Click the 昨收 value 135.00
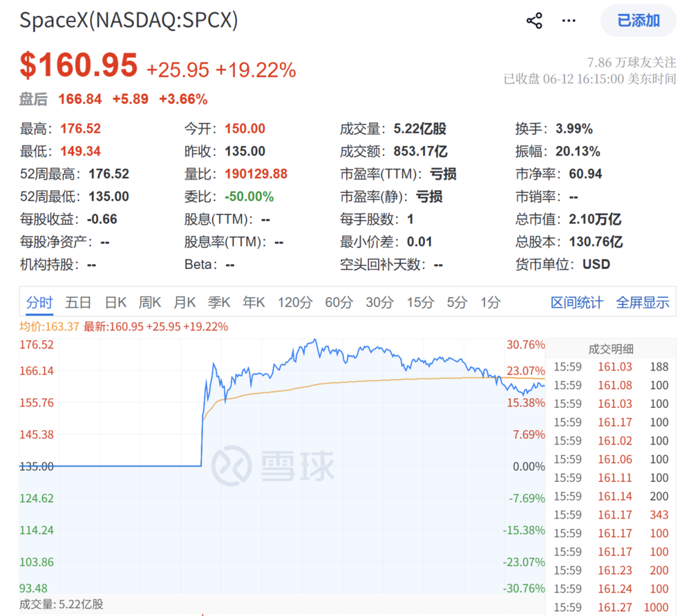This screenshot has height=616, width=691. [245, 151]
